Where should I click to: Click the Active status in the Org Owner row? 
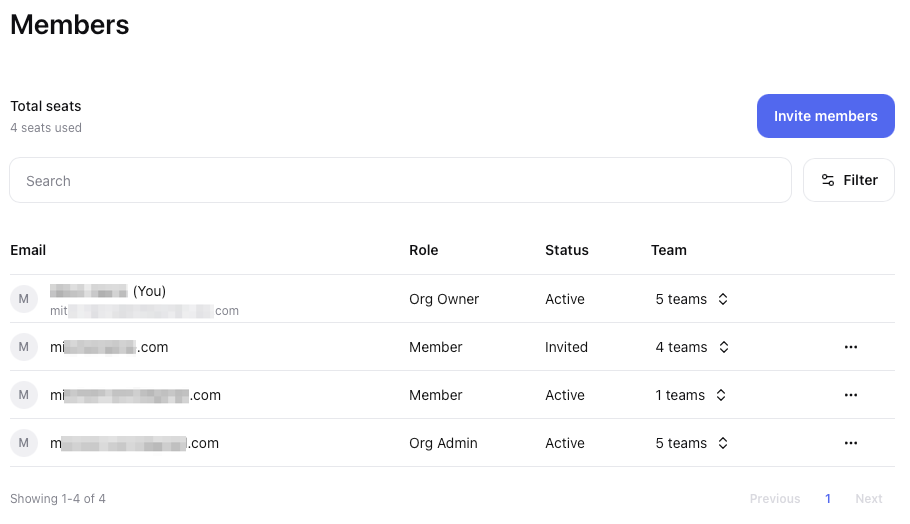564,299
